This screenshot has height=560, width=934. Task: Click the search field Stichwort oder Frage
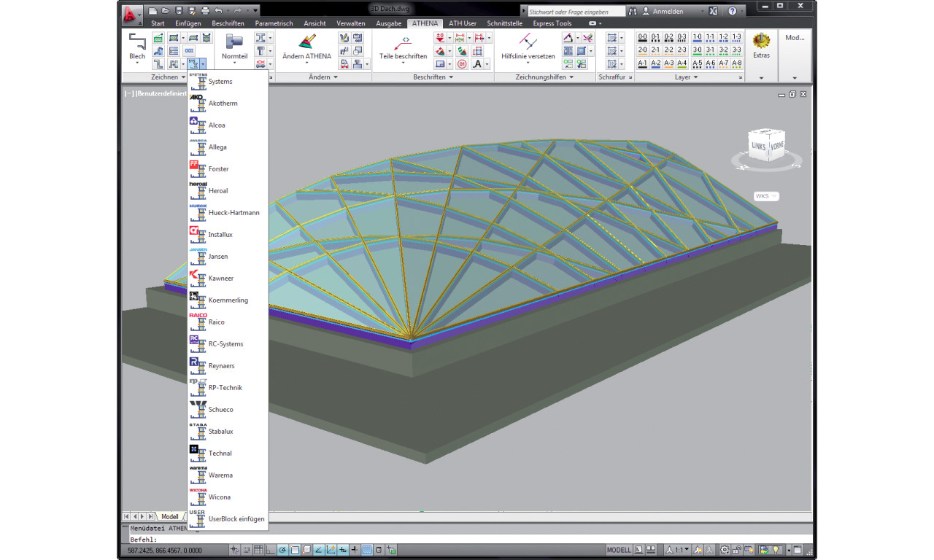576,12
